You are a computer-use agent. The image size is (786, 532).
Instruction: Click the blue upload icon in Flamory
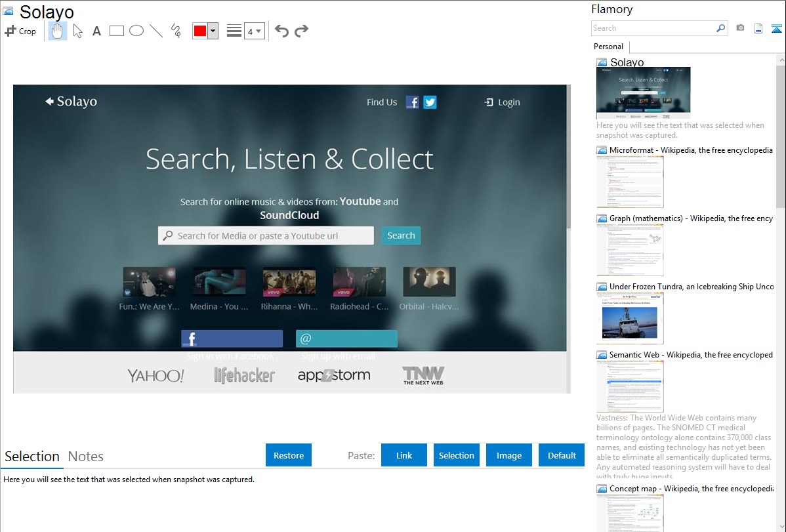(776, 28)
